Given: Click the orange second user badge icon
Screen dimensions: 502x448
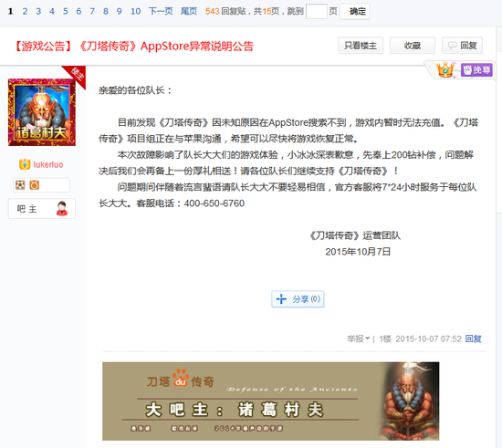Looking at the screenshot, I should [35, 185].
